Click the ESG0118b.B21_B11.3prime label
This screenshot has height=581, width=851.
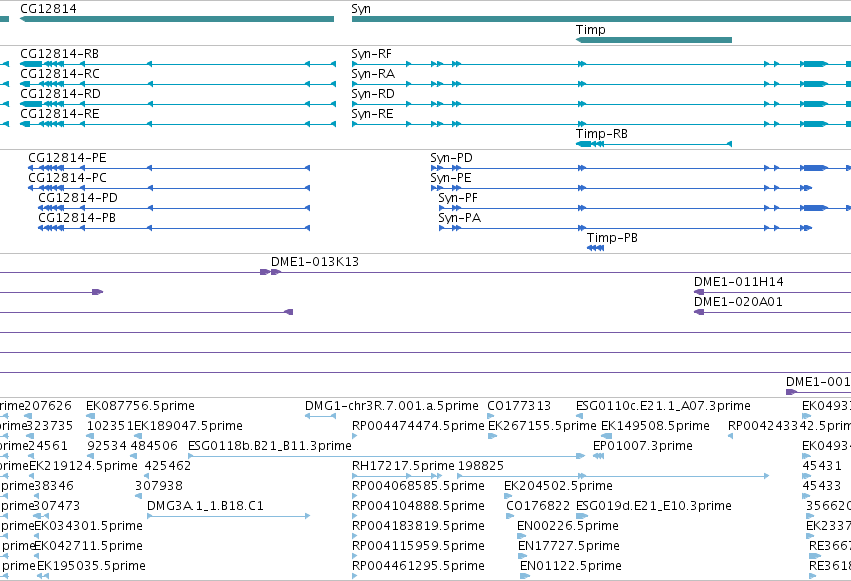(x=270, y=446)
